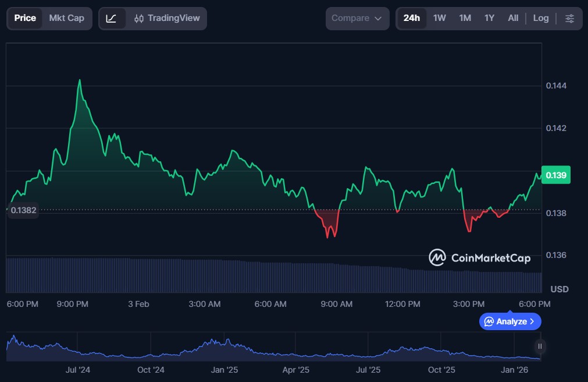
Task: Choose the 1Y time range
Action: pos(489,19)
